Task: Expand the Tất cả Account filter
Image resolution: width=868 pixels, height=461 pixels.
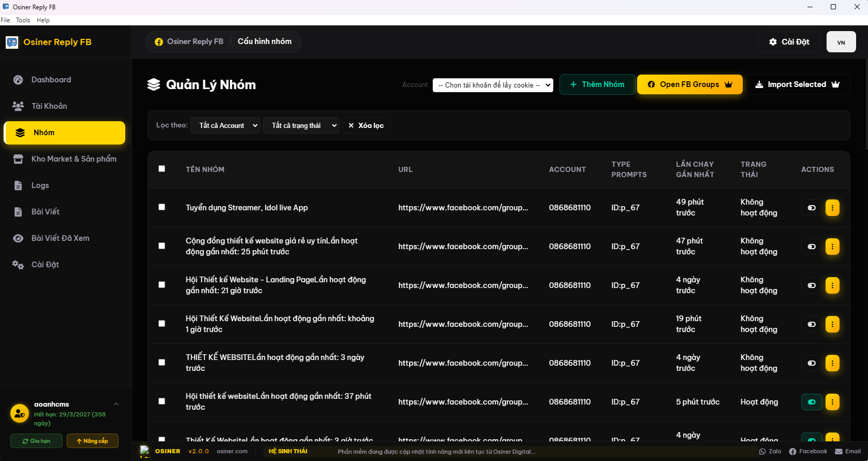Action: click(225, 125)
